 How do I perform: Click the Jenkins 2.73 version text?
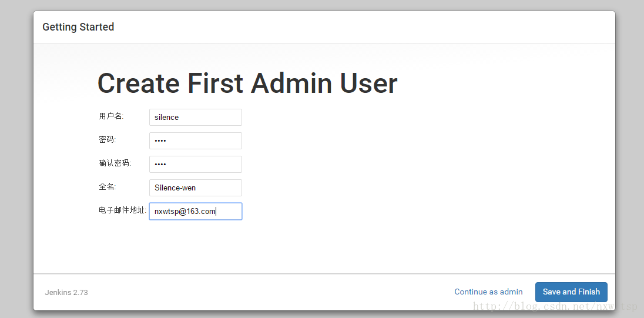point(66,293)
